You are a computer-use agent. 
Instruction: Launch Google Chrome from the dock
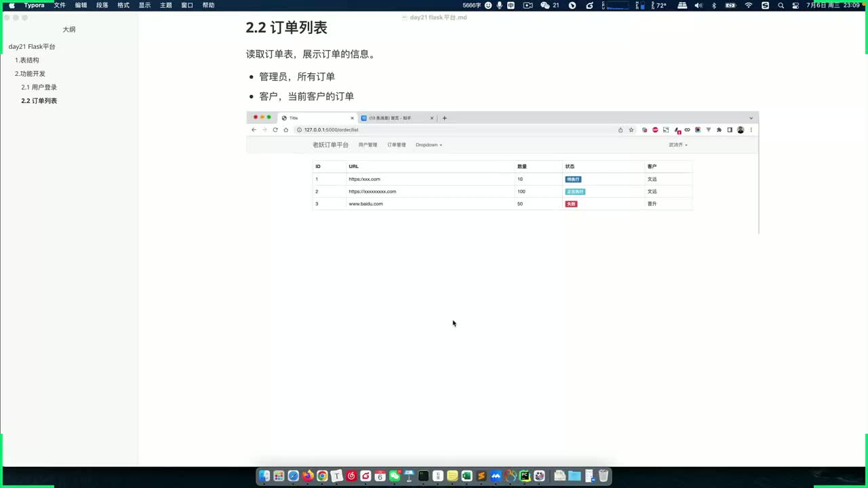(322, 476)
